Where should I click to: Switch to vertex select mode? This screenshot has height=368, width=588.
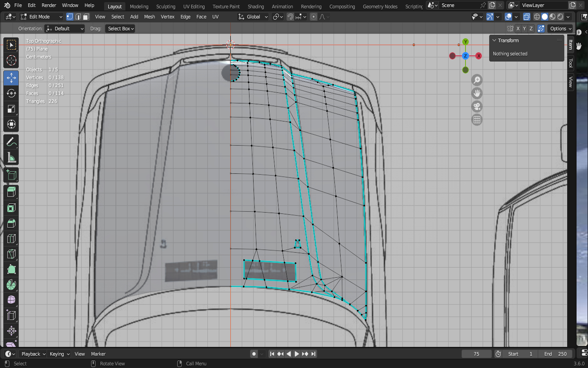[x=70, y=17]
